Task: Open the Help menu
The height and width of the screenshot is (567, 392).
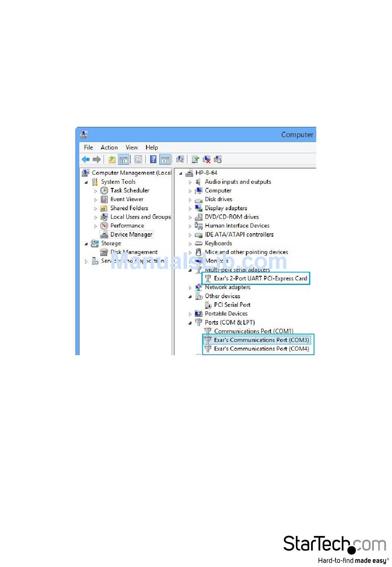Action: click(x=152, y=147)
